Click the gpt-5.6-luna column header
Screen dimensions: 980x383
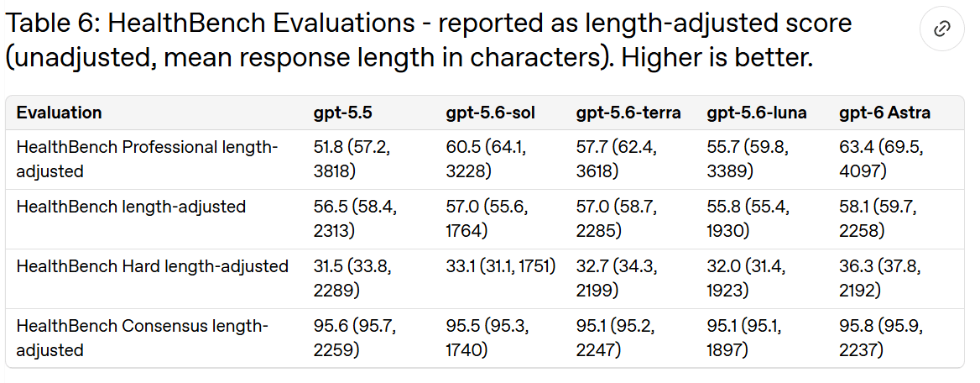coord(756,113)
